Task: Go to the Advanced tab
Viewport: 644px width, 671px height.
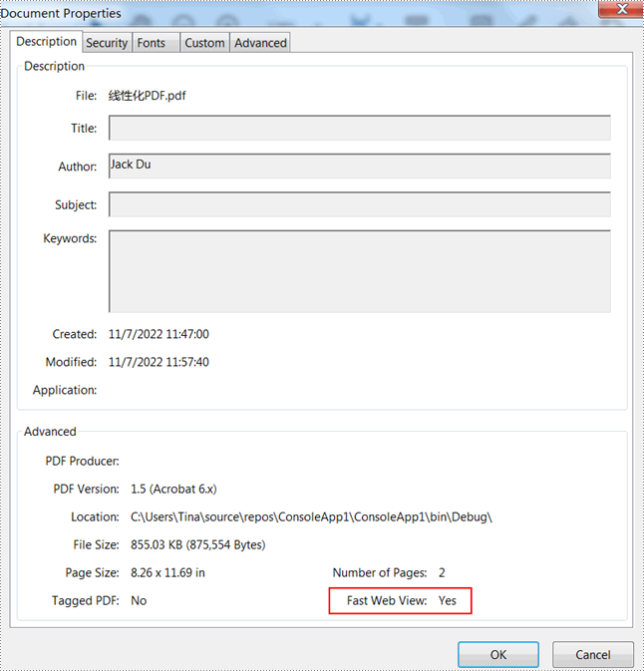Action: (260, 43)
